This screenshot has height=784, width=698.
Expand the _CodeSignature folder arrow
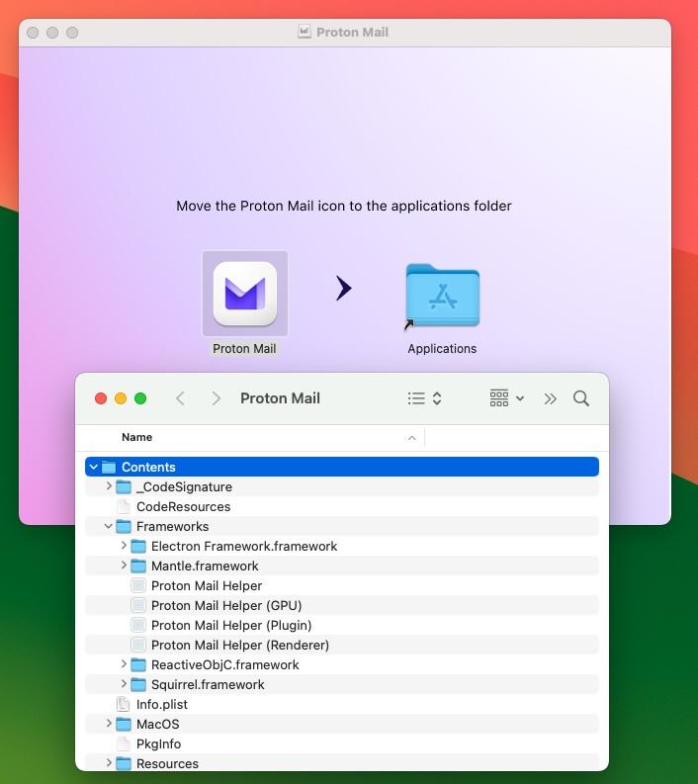click(x=109, y=486)
